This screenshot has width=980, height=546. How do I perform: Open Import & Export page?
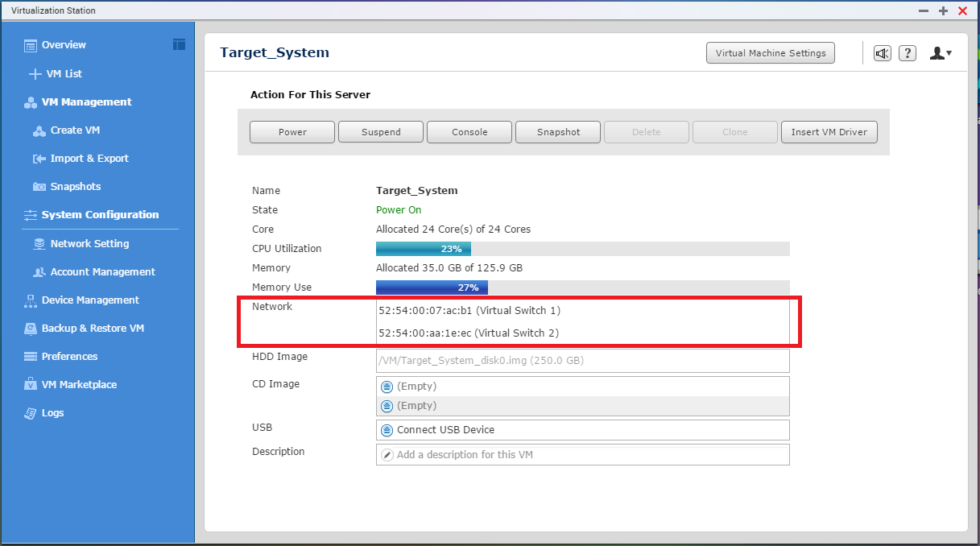click(89, 159)
